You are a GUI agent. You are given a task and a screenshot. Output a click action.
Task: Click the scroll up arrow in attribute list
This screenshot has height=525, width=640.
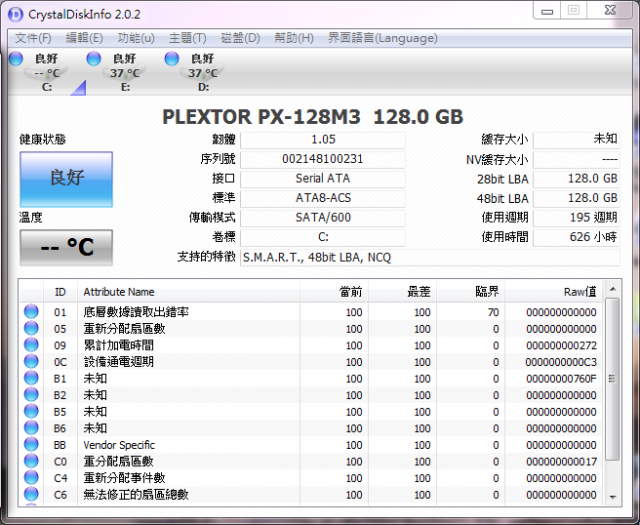612,289
